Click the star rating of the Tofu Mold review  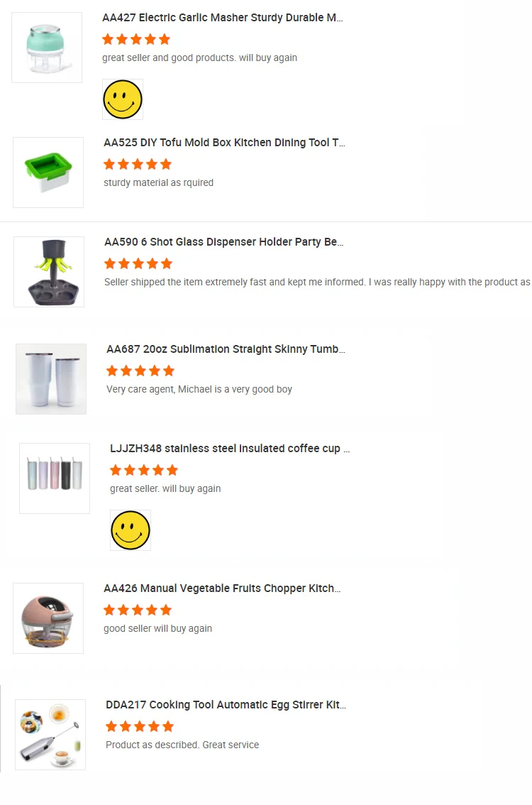[x=138, y=164]
